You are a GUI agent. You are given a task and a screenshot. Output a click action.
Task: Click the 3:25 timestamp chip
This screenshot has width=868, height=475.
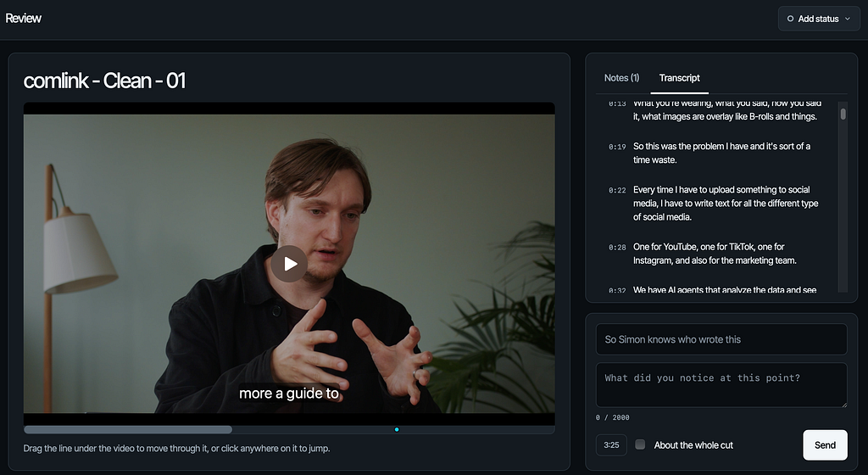[x=611, y=445]
